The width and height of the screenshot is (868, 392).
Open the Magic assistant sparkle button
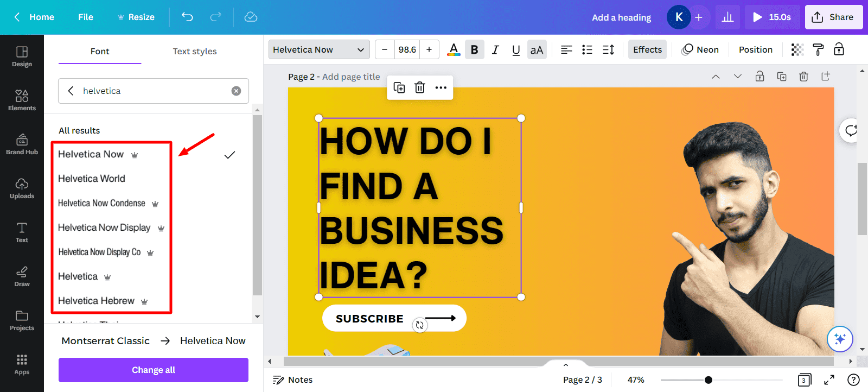coord(839,339)
